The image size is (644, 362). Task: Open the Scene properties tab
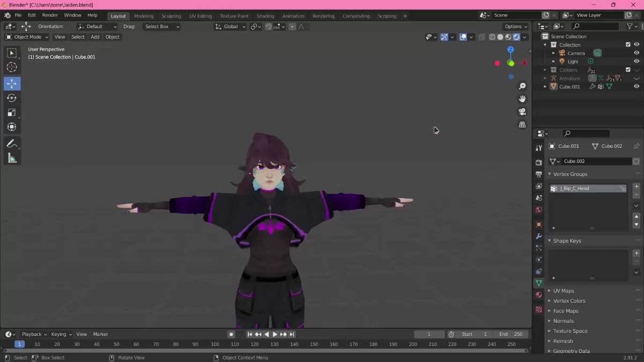(539, 198)
